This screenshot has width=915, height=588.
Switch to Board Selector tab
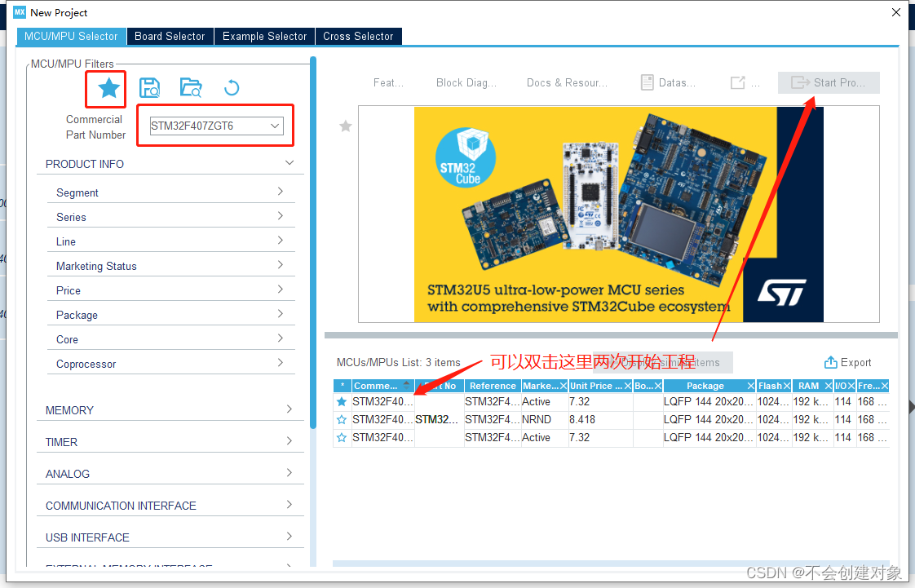coord(170,36)
